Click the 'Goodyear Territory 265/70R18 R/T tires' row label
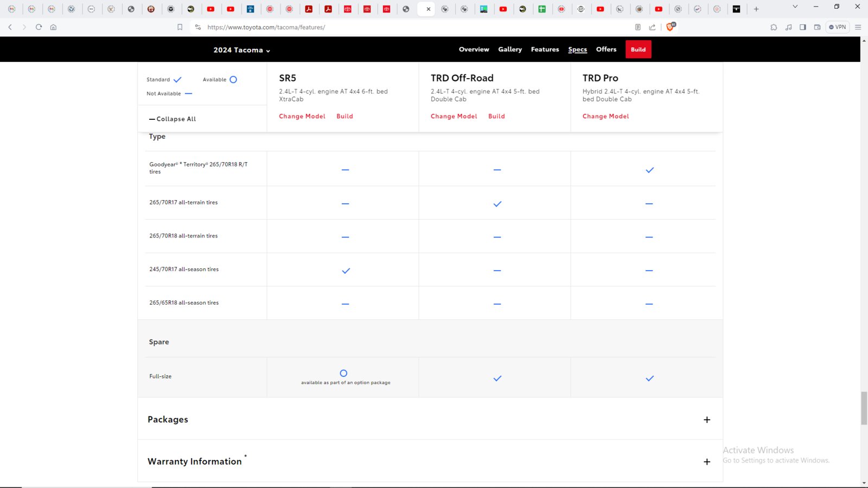 (199, 168)
